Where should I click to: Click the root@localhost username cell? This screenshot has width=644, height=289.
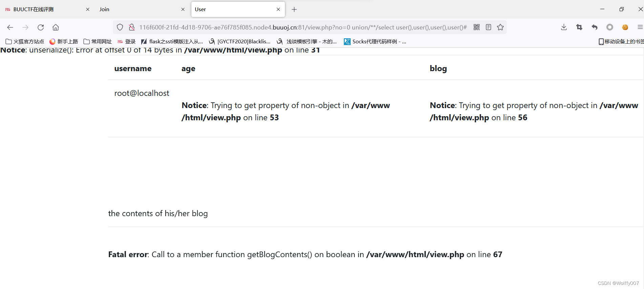click(142, 93)
